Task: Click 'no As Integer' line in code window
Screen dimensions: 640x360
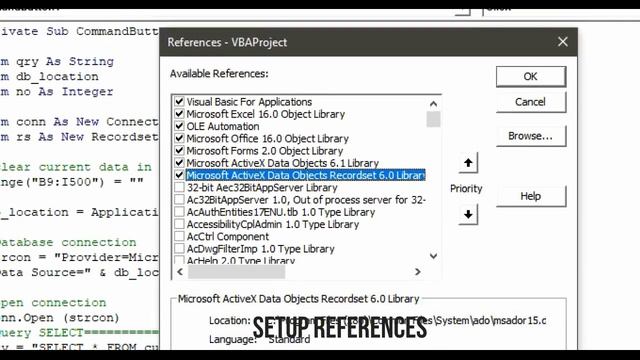Action: tap(65, 92)
